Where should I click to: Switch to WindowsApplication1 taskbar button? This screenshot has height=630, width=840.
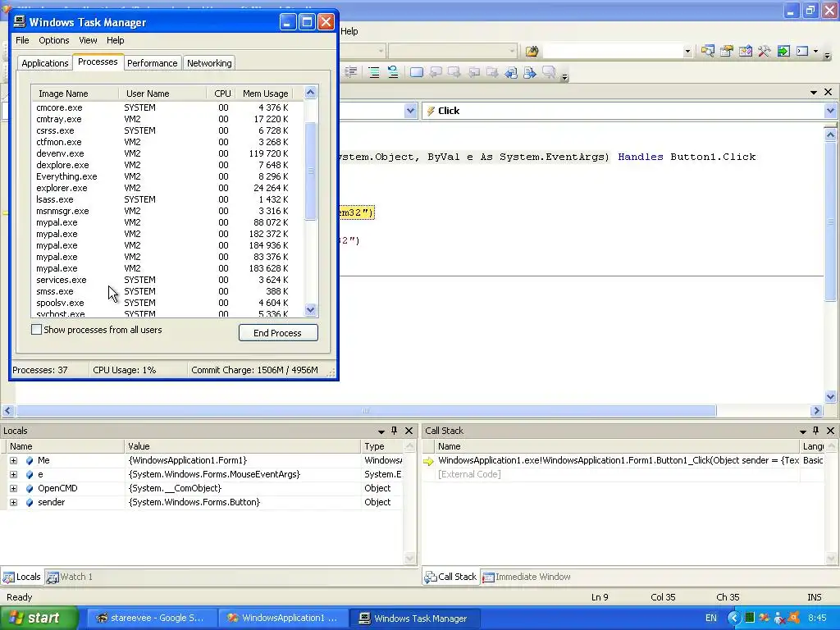coord(282,619)
